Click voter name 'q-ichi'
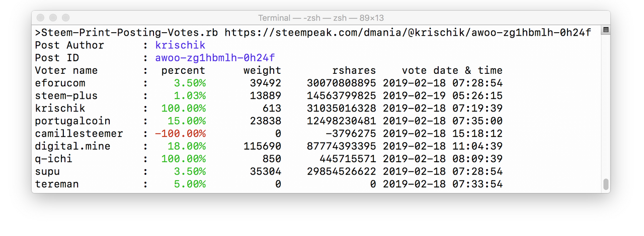This screenshot has width=644, height=236. (x=54, y=159)
